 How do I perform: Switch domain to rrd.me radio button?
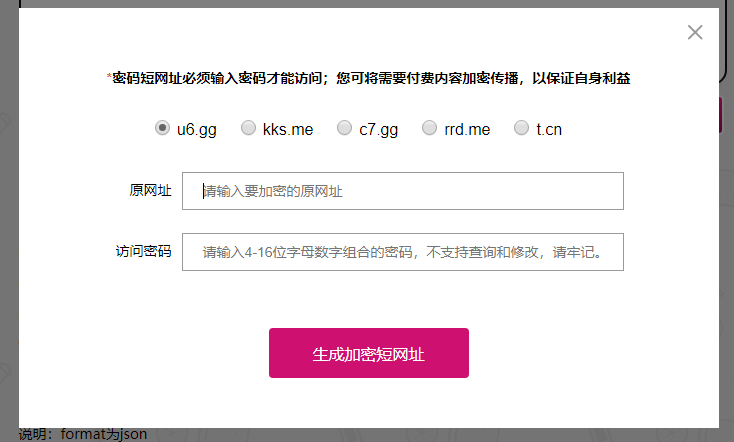(429, 127)
